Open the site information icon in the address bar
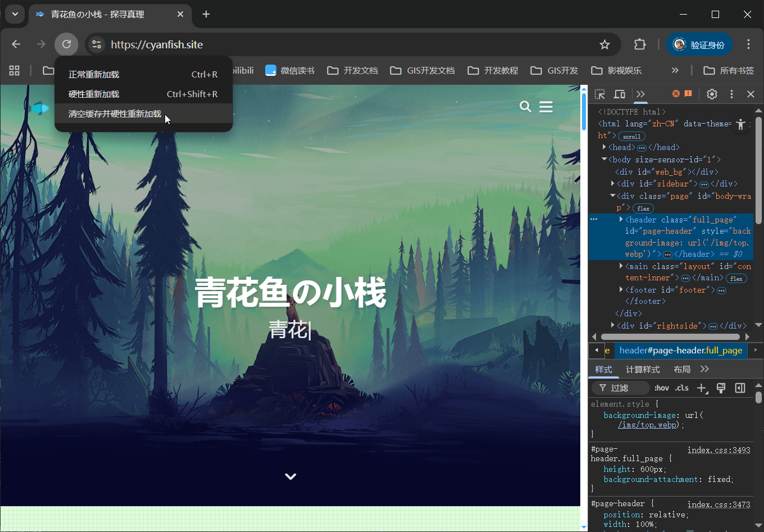This screenshot has height=532, width=764. pyautogui.click(x=97, y=44)
